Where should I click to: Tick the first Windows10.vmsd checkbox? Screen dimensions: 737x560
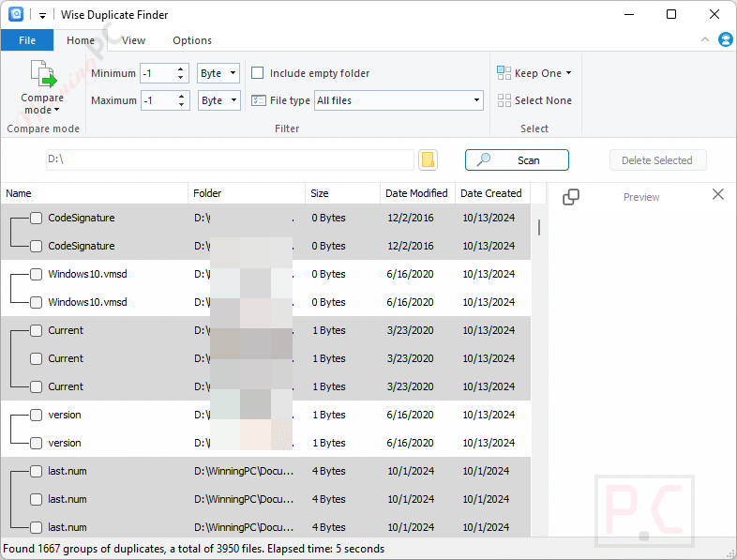37,274
